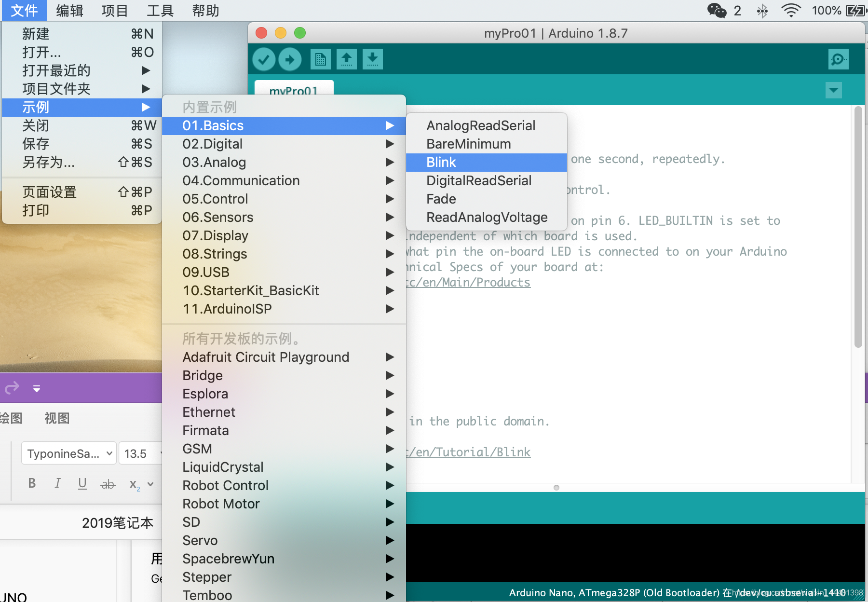868x602 pixels.
Task: Open the Fade example
Action: 487,199
